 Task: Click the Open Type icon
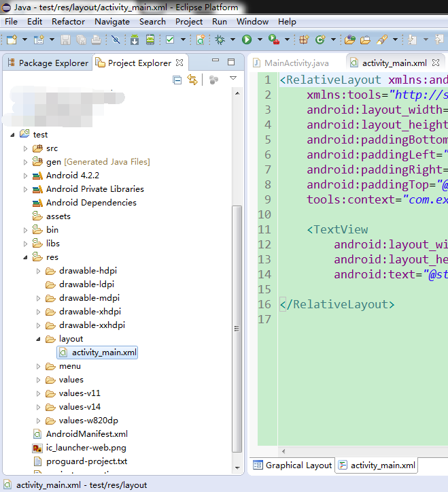pos(350,40)
